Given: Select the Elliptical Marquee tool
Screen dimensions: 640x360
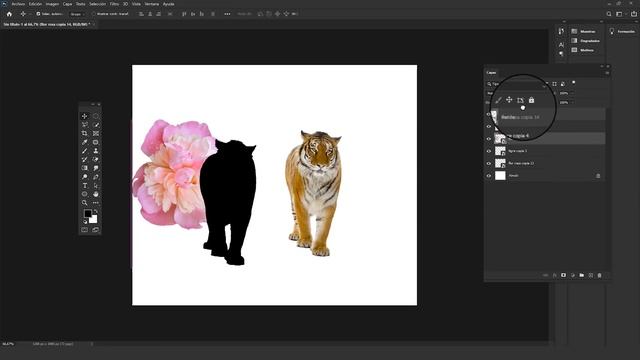Looking at the screenshot, I should coord(96,116).
